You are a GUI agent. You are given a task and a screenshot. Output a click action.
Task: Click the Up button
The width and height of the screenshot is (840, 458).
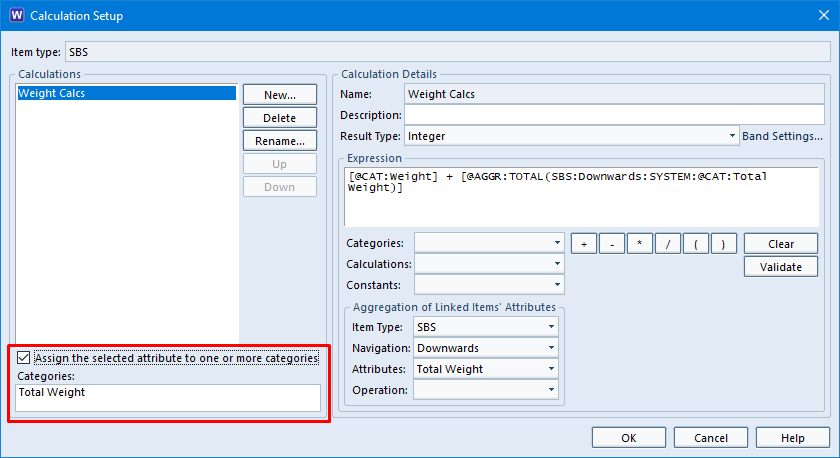280,164
